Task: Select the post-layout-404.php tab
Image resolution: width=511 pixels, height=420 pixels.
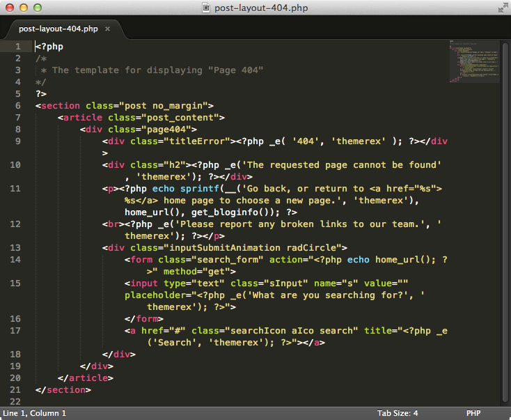Action: [x=58, y=29]
